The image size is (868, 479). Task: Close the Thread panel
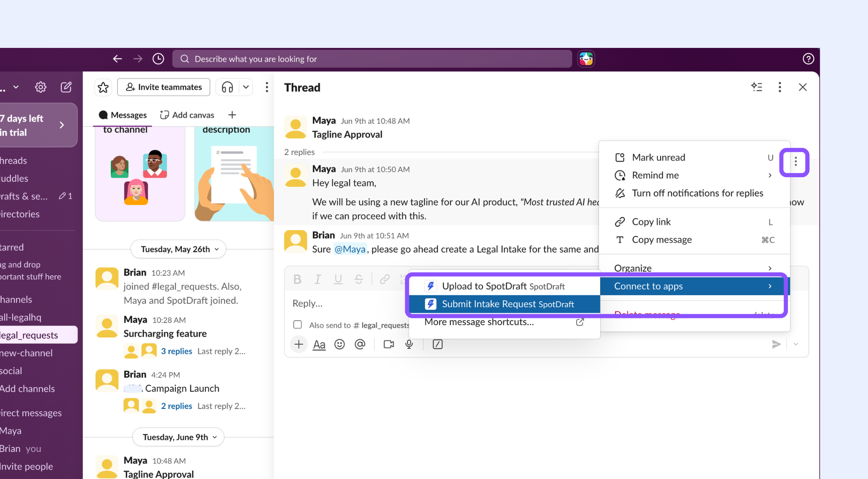point(803,87)
